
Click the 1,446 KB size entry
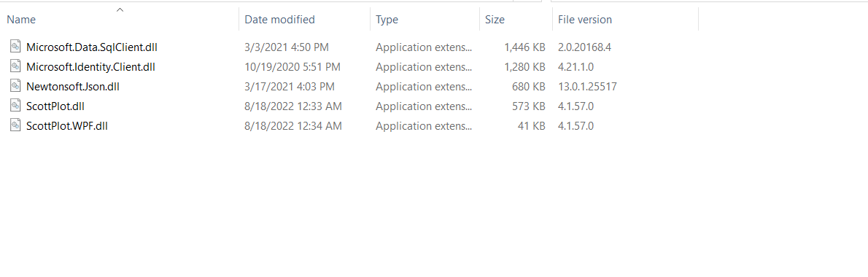point(524,47)
